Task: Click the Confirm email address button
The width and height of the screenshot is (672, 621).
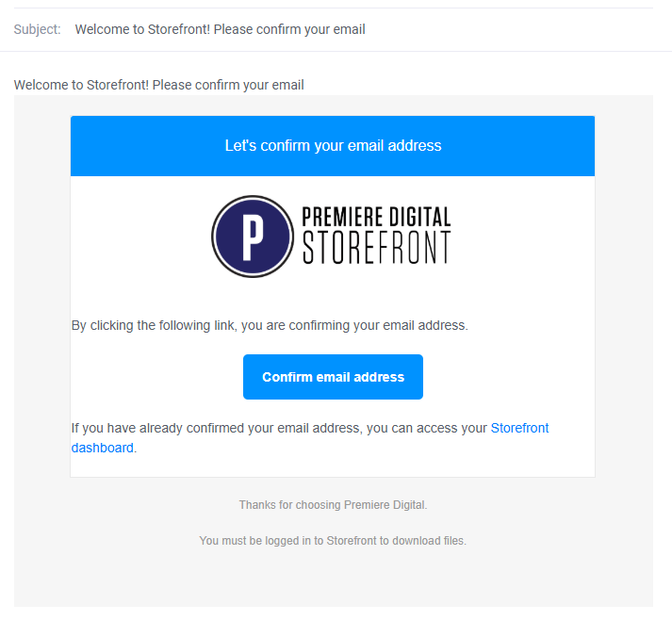Action: [333, 377]
